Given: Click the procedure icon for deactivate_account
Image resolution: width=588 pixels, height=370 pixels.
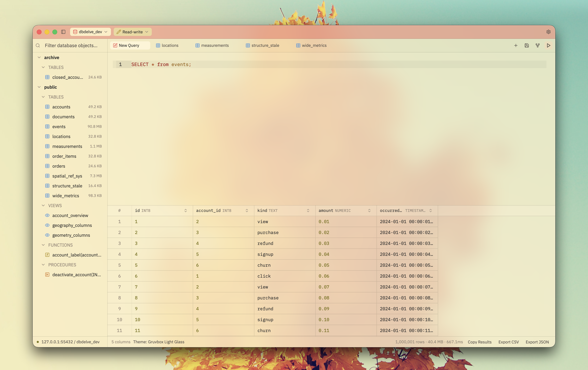Looking at the screenshot, I should 47,275.
